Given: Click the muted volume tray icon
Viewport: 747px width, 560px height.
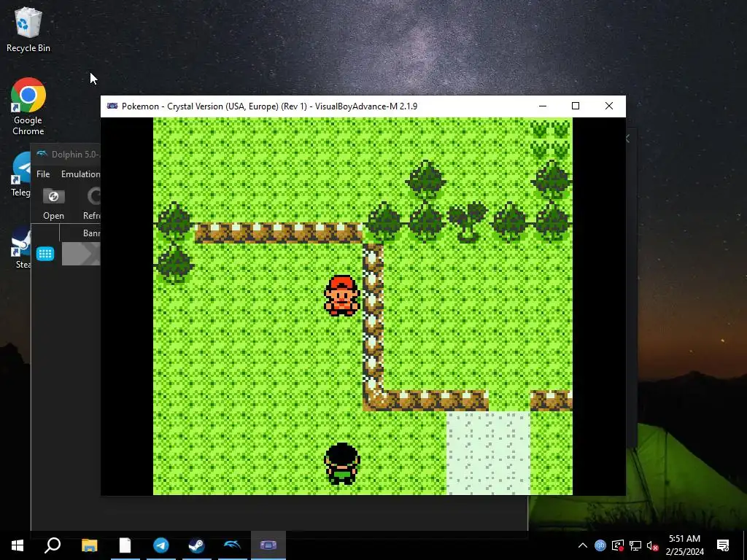Looking at the screenshot, I should click(x=652, y=546).
